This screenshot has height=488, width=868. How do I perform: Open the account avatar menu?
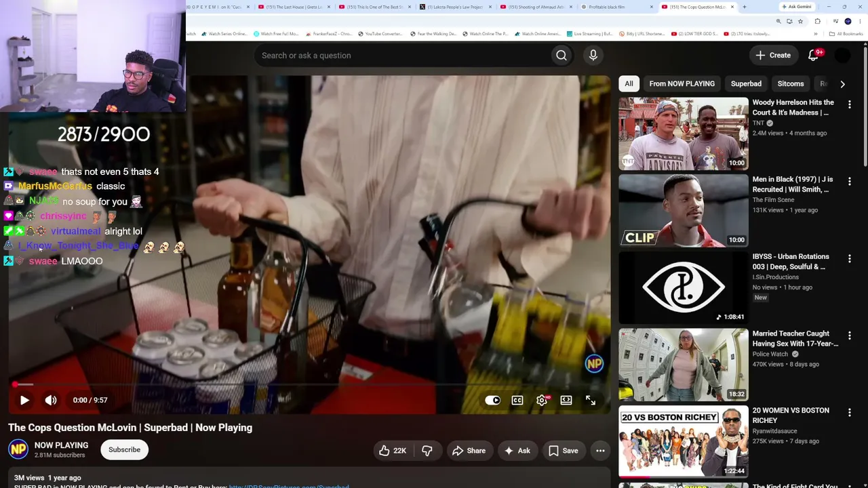842,56
